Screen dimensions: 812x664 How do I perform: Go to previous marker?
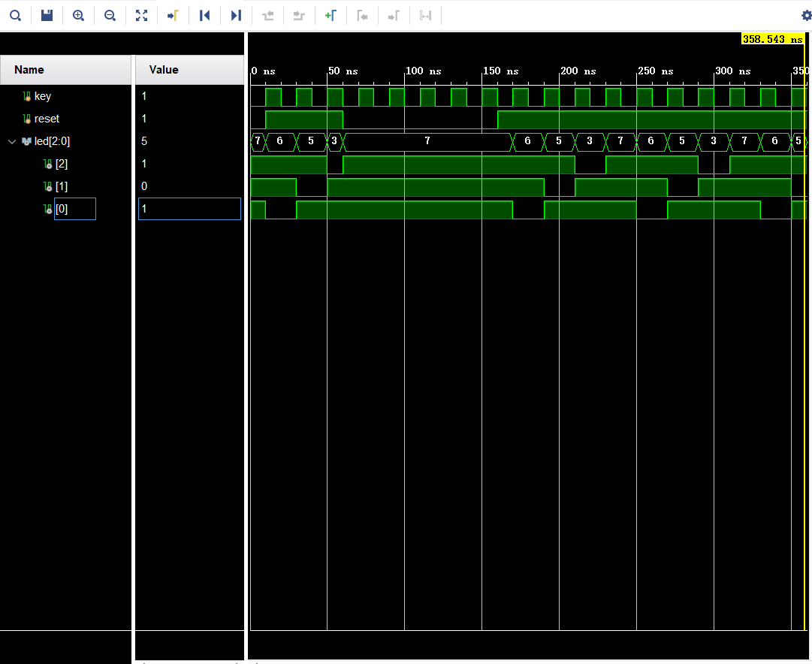point(363,16)
